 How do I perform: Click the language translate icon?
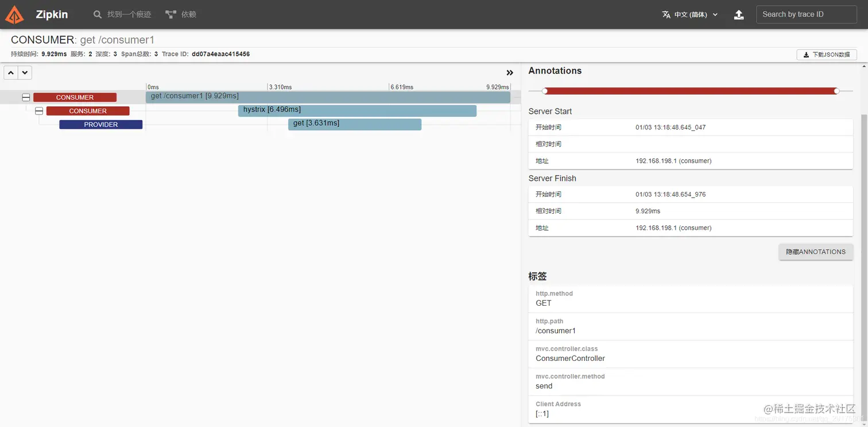pyautogui.click(x=666, y=14)
